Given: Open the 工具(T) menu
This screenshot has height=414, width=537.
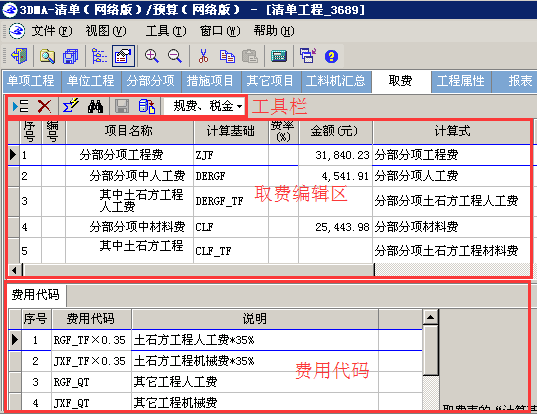Looking at the screenshot, I should coord(166,31).
